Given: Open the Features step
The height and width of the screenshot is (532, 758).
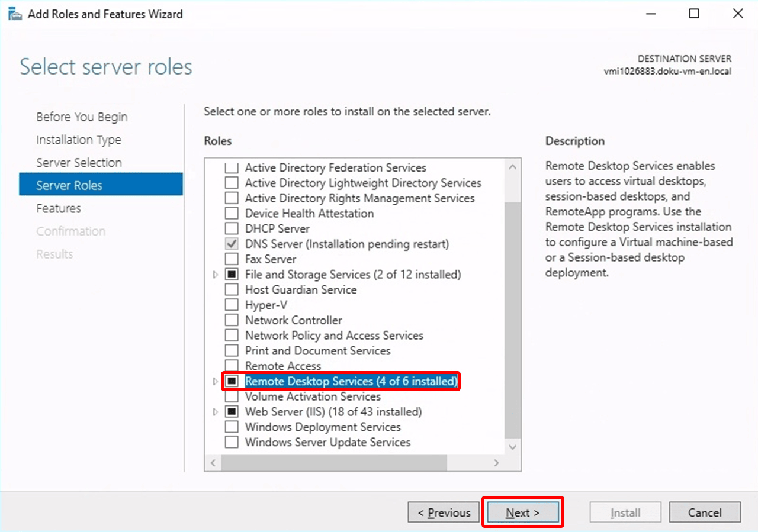Looking at the screenshot, I should point(59,208).
